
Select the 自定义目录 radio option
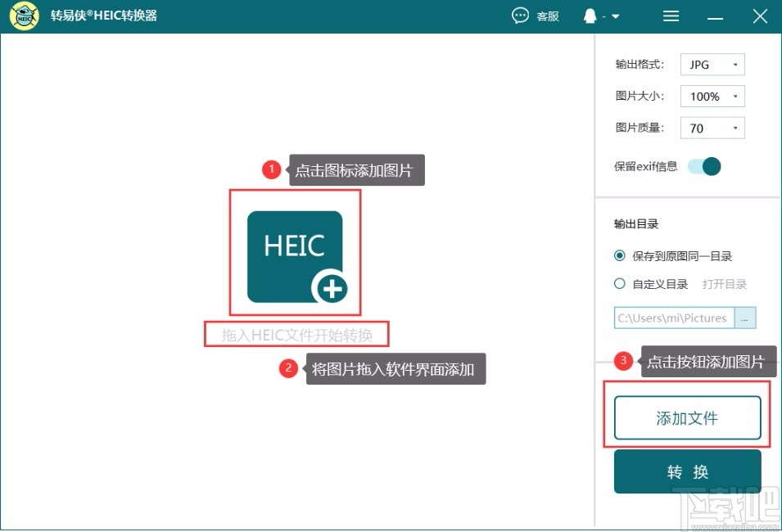click(620, 283)
